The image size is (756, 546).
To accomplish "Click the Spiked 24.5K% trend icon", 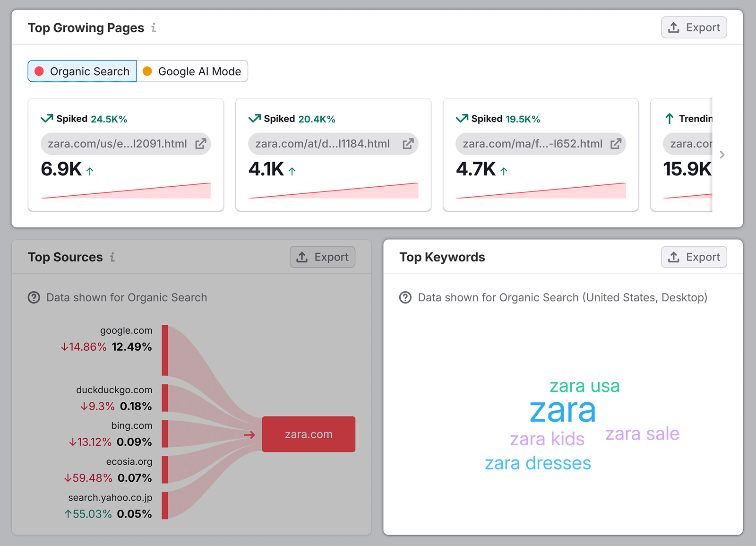I will pyautogui.click(x=47, y=118).
